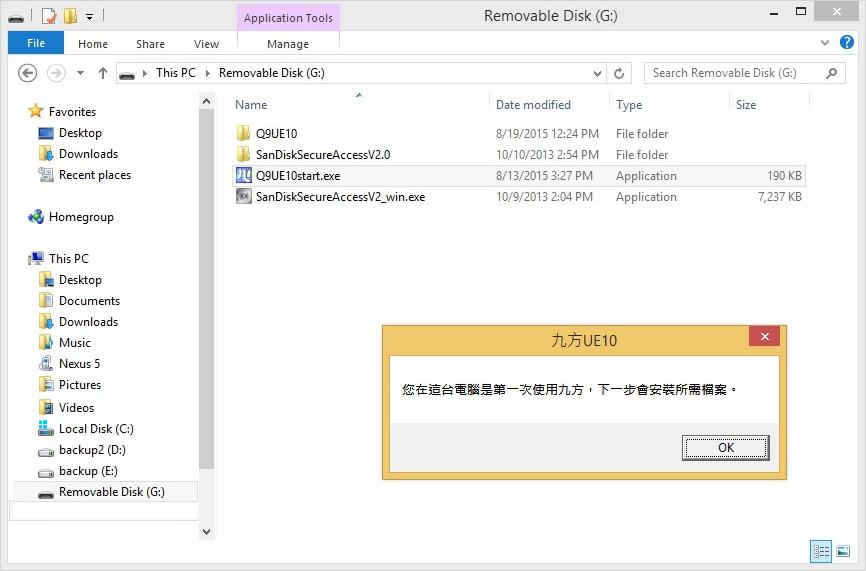Switch to Details view icon in status bar
866x571 pixels.
click(x=821, y=551)
